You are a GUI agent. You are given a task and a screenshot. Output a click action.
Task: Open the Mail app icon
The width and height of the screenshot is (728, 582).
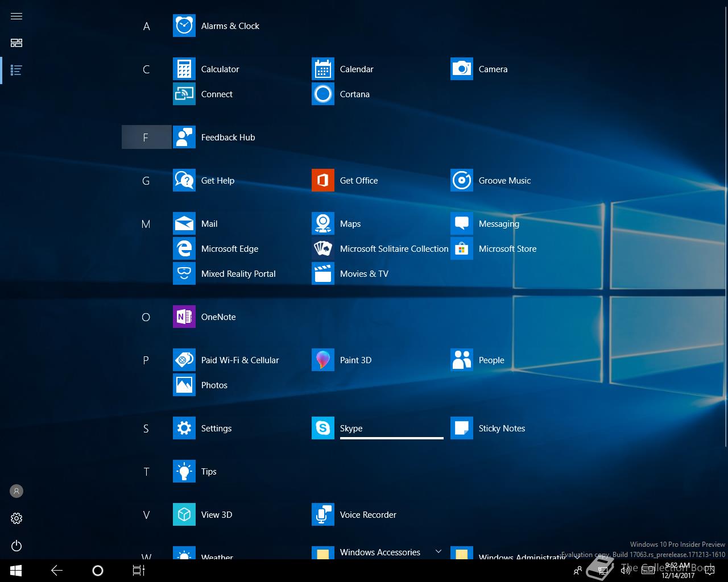coord(184,224)
